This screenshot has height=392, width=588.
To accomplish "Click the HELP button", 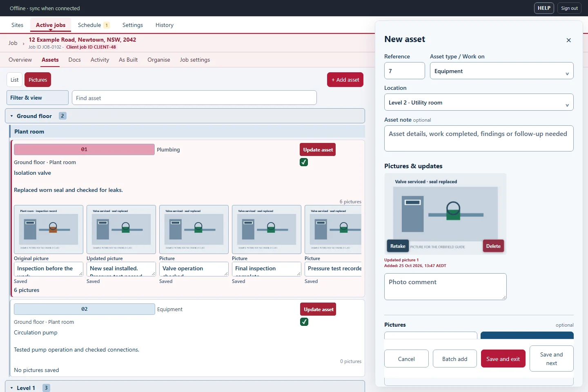I will (544, 8).
